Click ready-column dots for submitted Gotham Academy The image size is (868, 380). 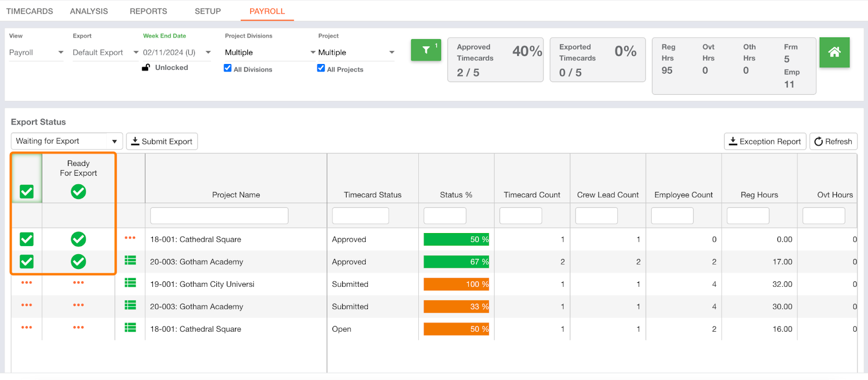(79, 305)
